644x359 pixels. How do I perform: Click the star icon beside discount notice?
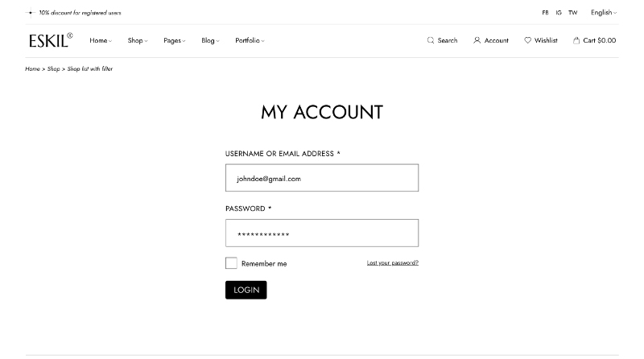pos(31,13)
